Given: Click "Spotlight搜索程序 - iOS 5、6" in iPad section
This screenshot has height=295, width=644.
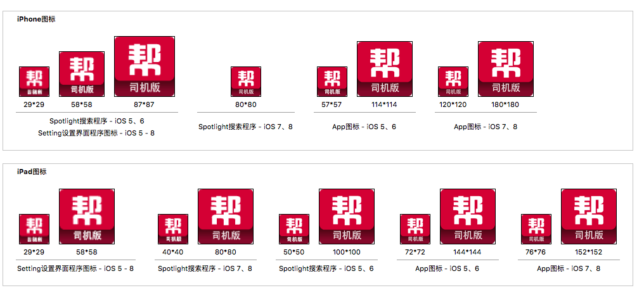Looking at the screenshot, I should (326, 269).
